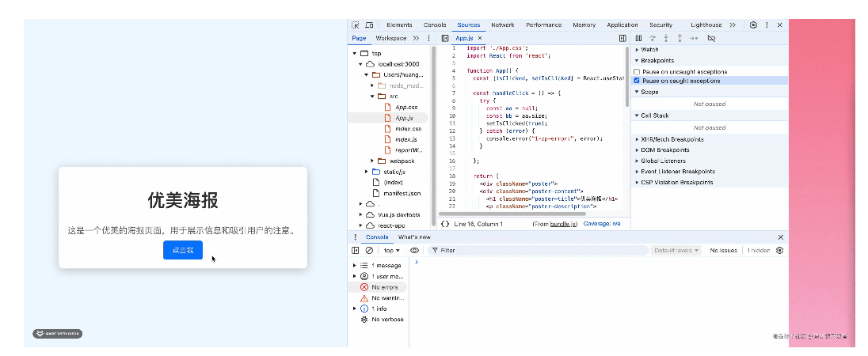Toggle the device toolbar icon
The height and width of the screenshot is (356, 868).
coord(369,25)
